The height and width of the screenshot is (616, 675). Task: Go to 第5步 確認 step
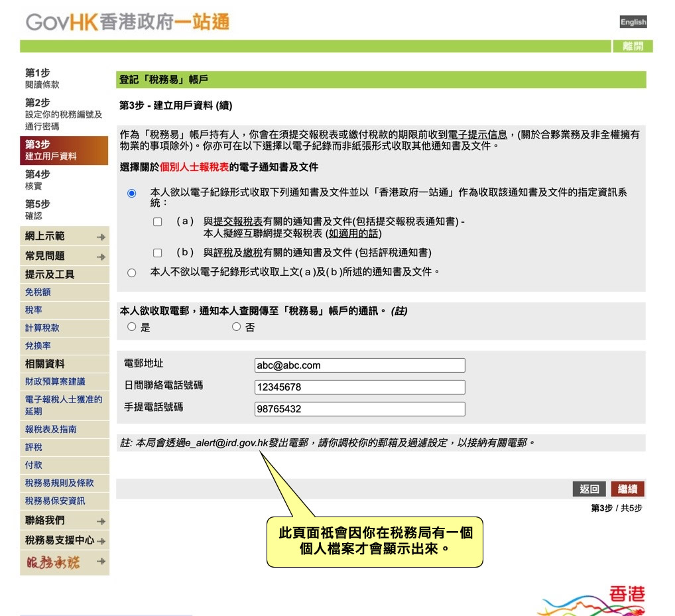click(x=37, y=210)
